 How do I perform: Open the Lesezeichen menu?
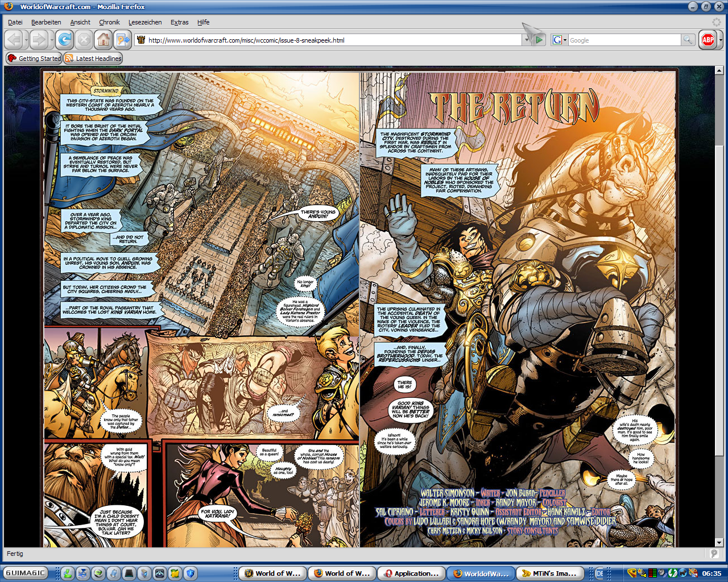[145, 22]
